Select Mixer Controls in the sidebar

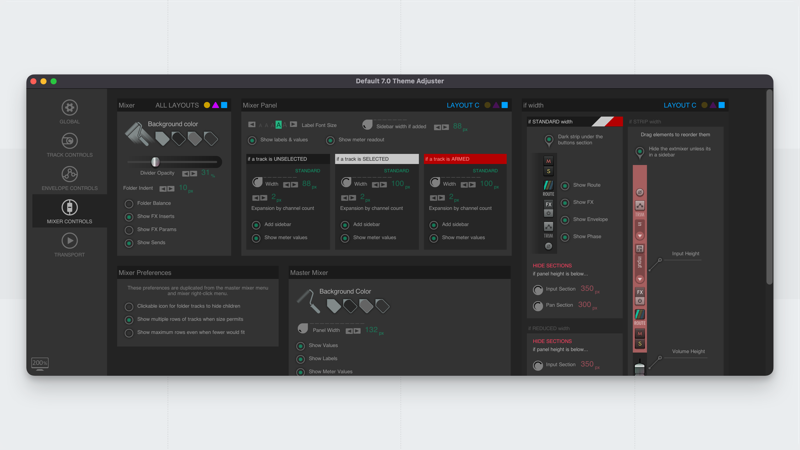point(69,211)
